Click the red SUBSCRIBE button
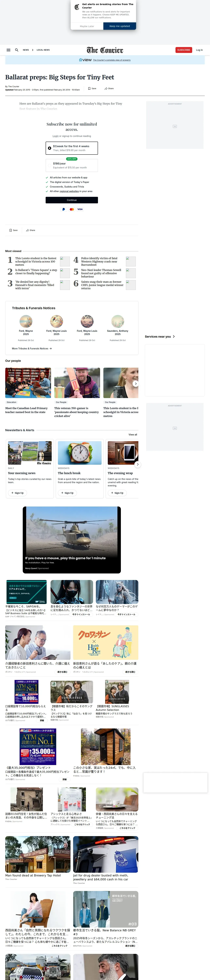 coord(184,50)
